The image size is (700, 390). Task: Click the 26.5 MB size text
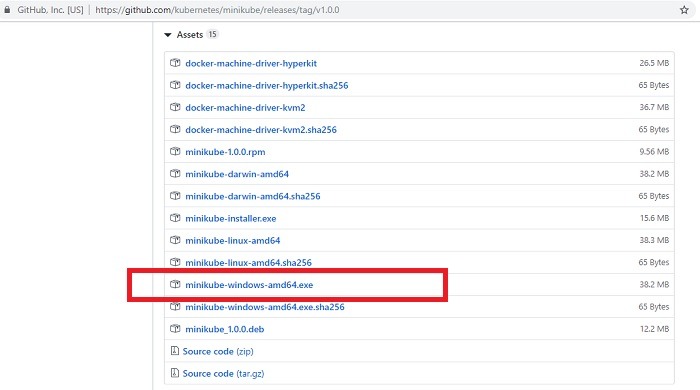(x=654, y=63)
